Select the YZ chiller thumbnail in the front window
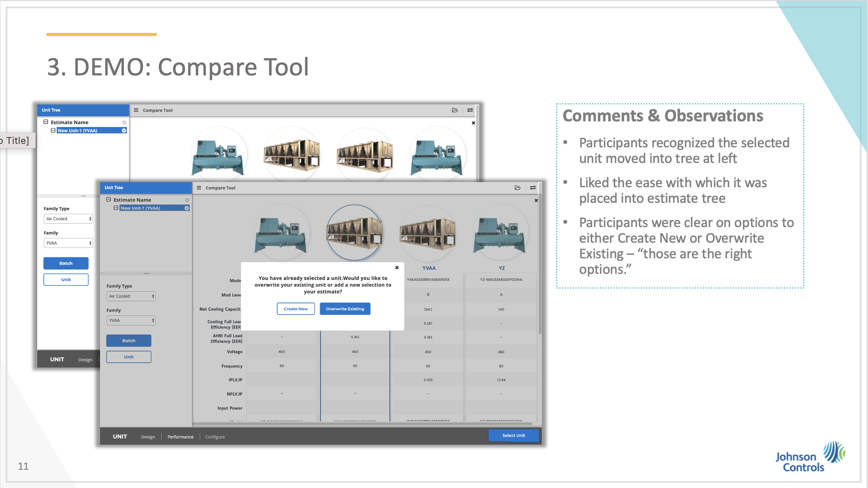The width and height of the screenshot is (868, 488). click(x=500, y=233)
